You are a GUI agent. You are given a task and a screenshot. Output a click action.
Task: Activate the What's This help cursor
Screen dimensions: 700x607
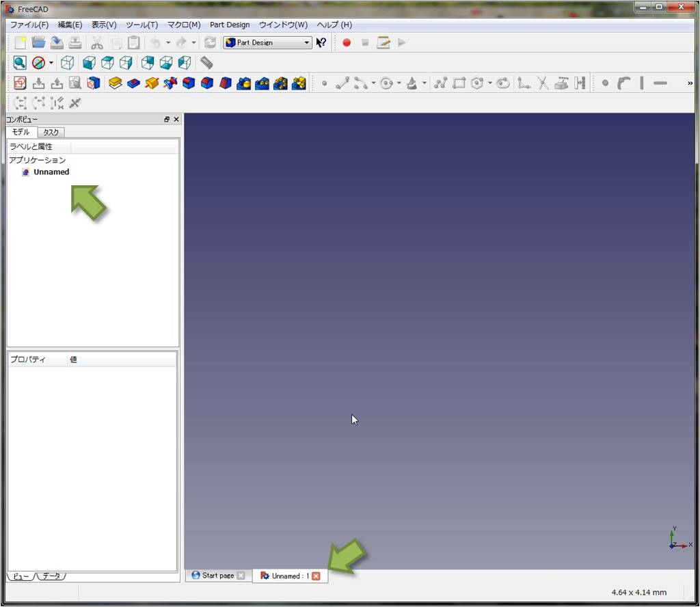tap(321, 43)
